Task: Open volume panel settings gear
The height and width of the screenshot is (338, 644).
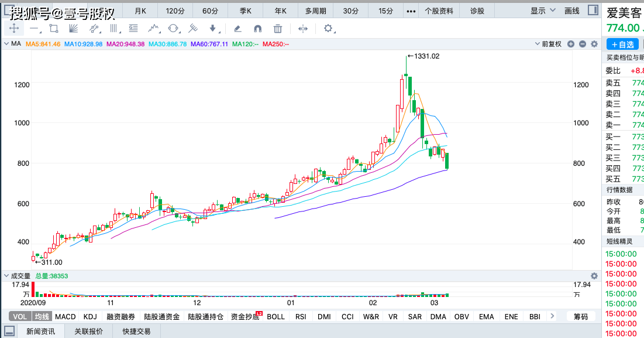Action: pyautogui.click(x=594, y=276)
